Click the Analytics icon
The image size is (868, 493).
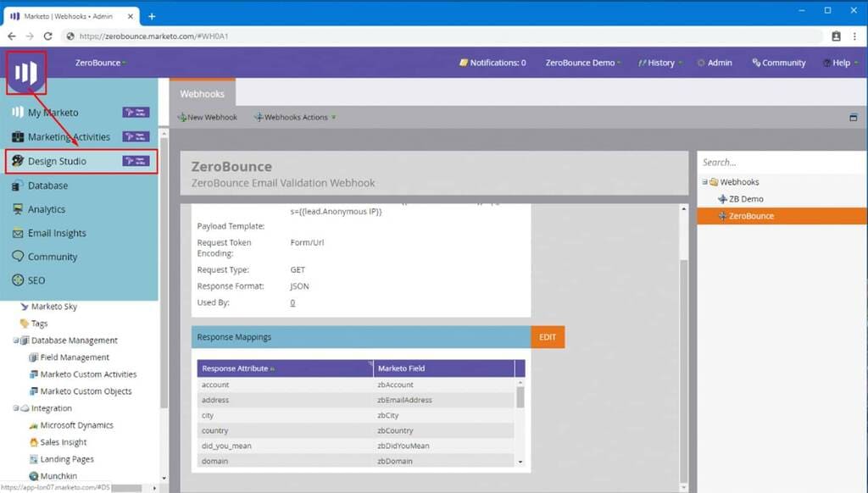[18, 209]
